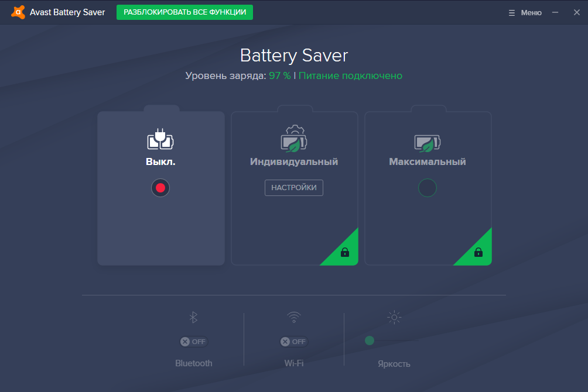Select the Выкл. mode radio button
This screenshot has width=588, height=392.
point(160,188)
